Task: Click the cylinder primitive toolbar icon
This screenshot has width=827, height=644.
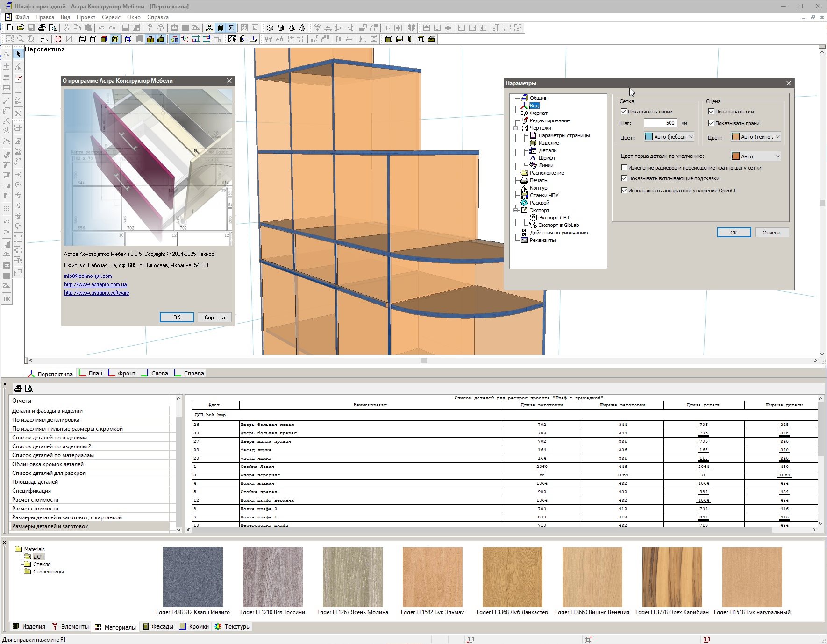Action: tap(280, 28)
